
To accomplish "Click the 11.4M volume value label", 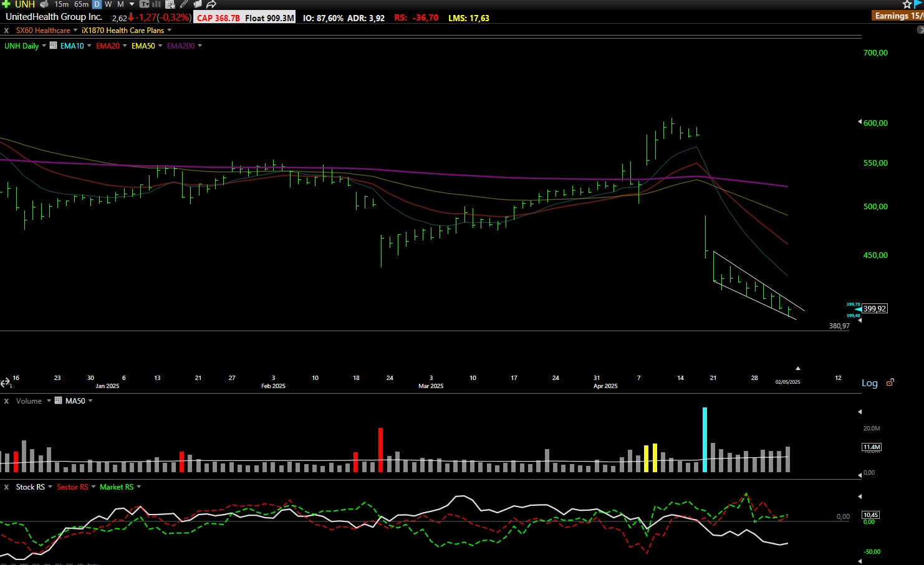I will coord(872,447).
